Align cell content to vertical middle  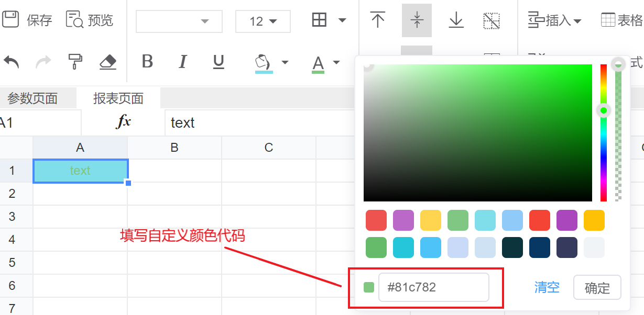[x=417, y=20]
